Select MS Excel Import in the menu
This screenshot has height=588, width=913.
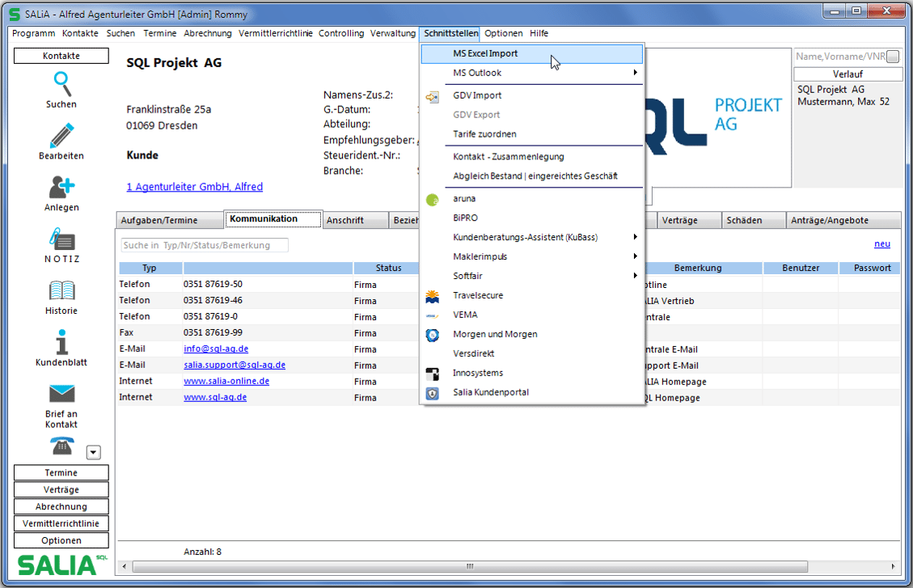pyautogui.click(x=532, y=53)
